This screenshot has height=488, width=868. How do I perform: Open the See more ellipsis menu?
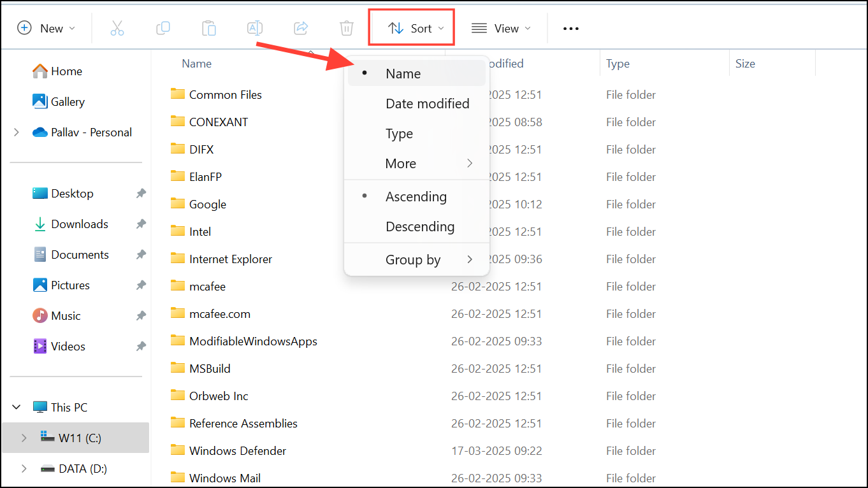coord(570,27)
